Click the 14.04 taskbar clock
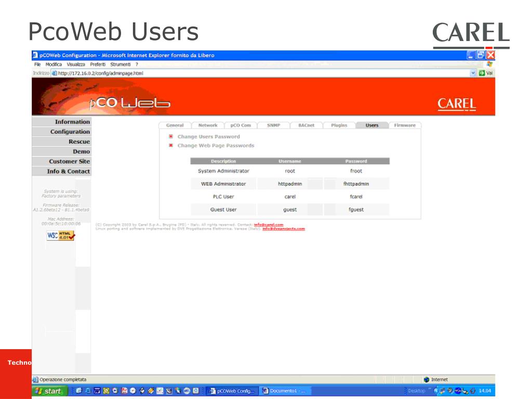 click(x=485, y=391)
